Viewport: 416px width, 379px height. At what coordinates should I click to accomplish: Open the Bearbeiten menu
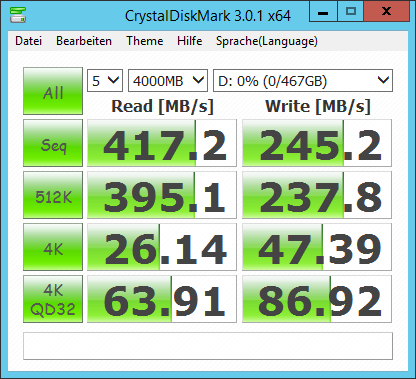(x=84, y=41)
